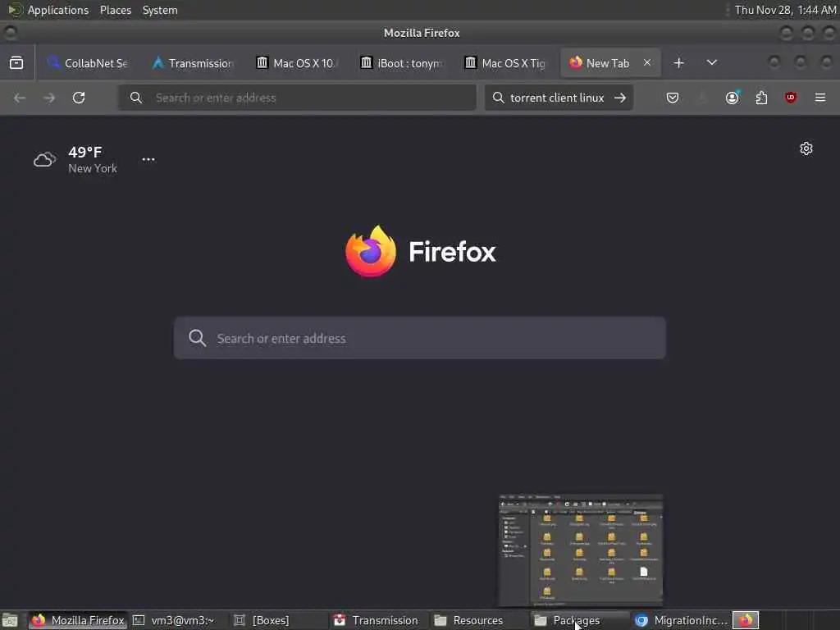Click the address bar input
Screen dimensions: 840x630
[297, 98]
